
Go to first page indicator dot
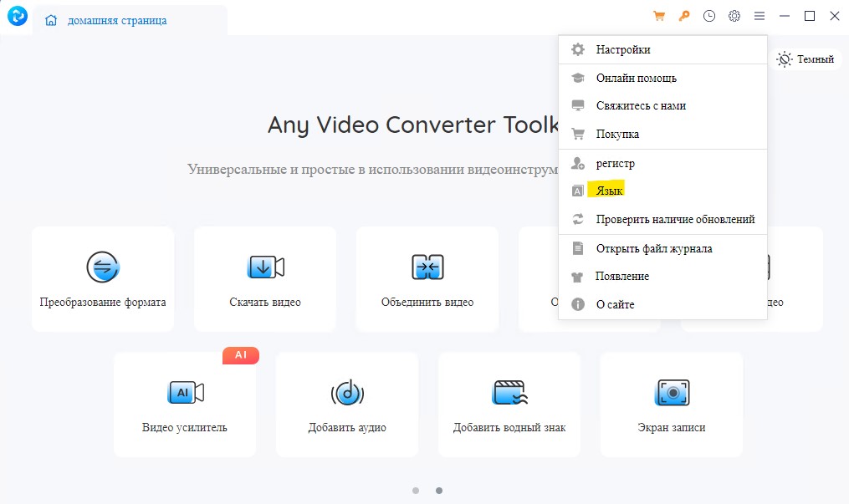click(416, 491)
